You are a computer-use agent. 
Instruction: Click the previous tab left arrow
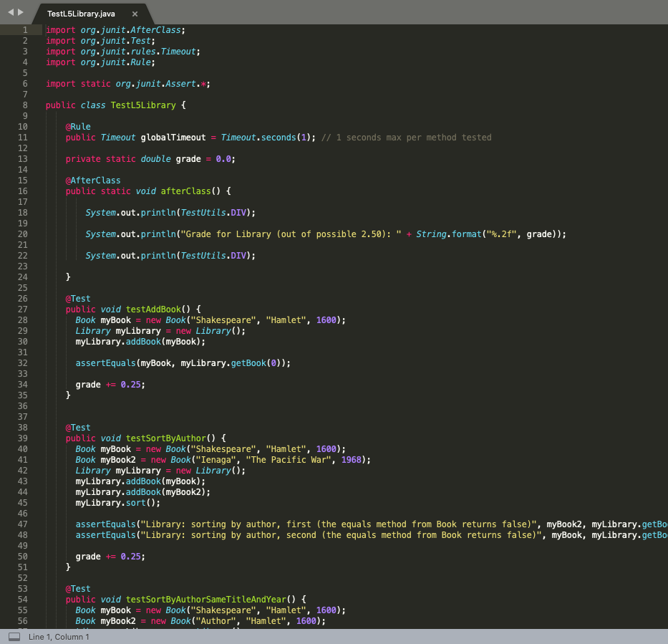[x=11, y=12]
